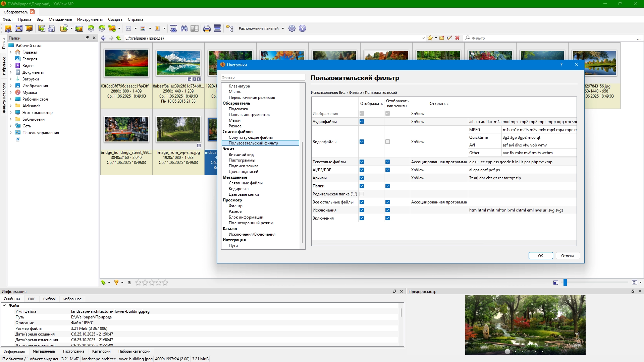Click the fullscreen view toolbar icon
The width and height of the screenshot is (644, 362).
19,28
